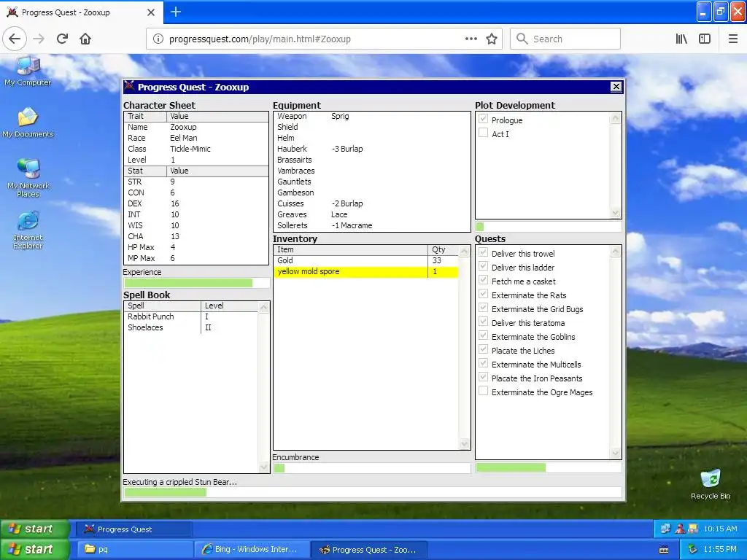This screenshot has height=560, width=747.
Task: Click the upper green start button
Action: (35, 529)
